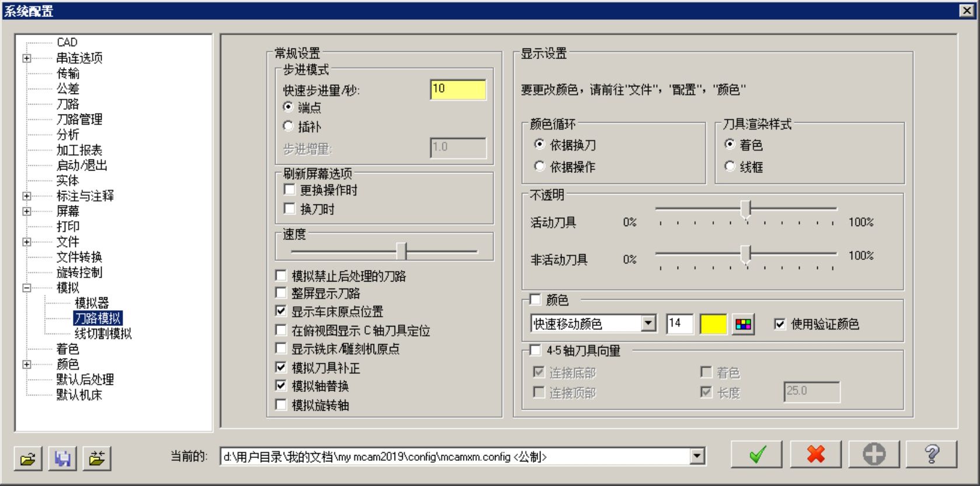Select 分析 in the settings tree
Screen dimensions: 980x486
68,135
